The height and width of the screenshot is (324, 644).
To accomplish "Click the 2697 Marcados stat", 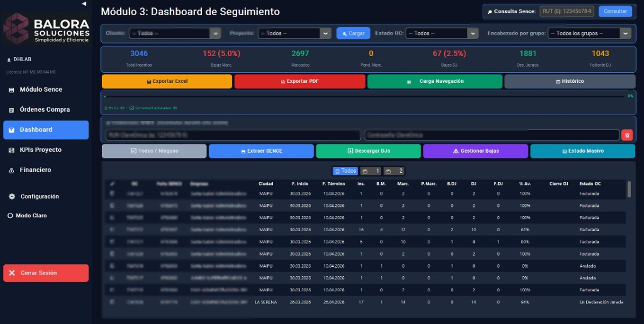I will [300, 58].
